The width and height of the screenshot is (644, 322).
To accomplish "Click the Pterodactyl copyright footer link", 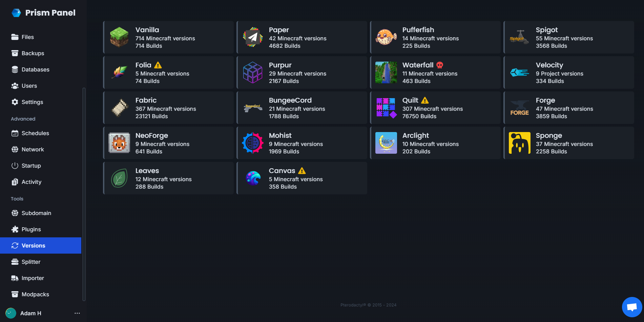I will click(369, 305).
